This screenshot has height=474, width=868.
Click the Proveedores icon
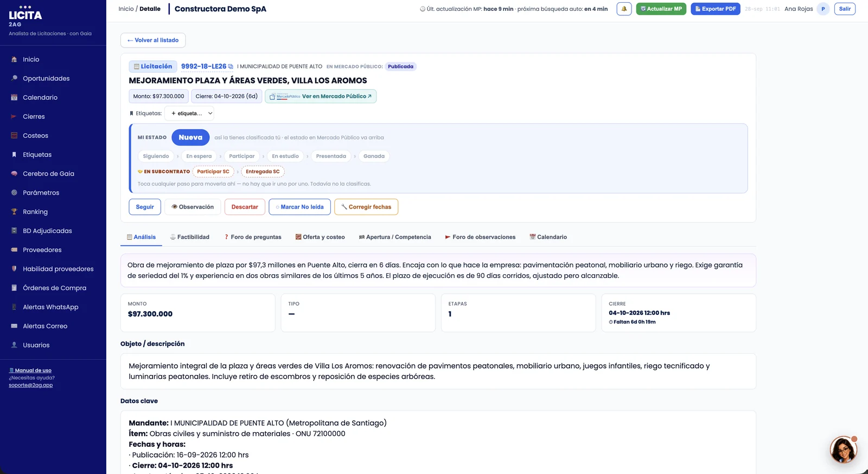(14, 250)
